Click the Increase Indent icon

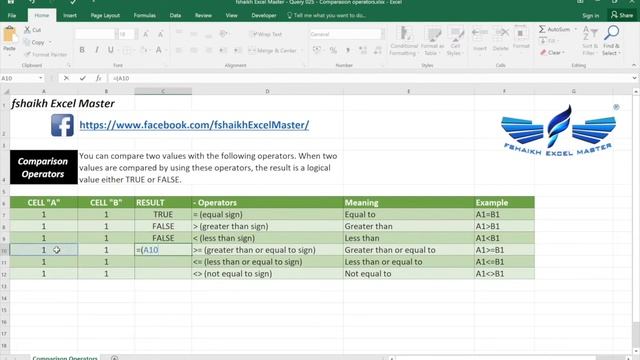238,50
